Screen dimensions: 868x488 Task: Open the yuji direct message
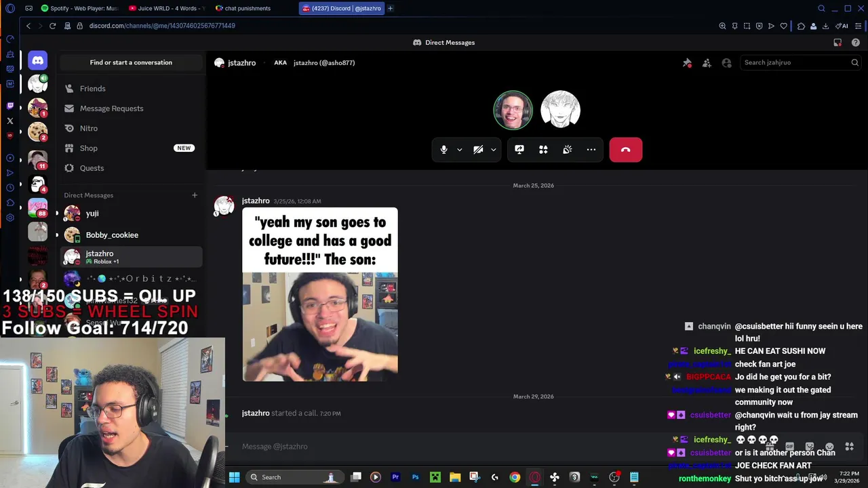(131, 213)
